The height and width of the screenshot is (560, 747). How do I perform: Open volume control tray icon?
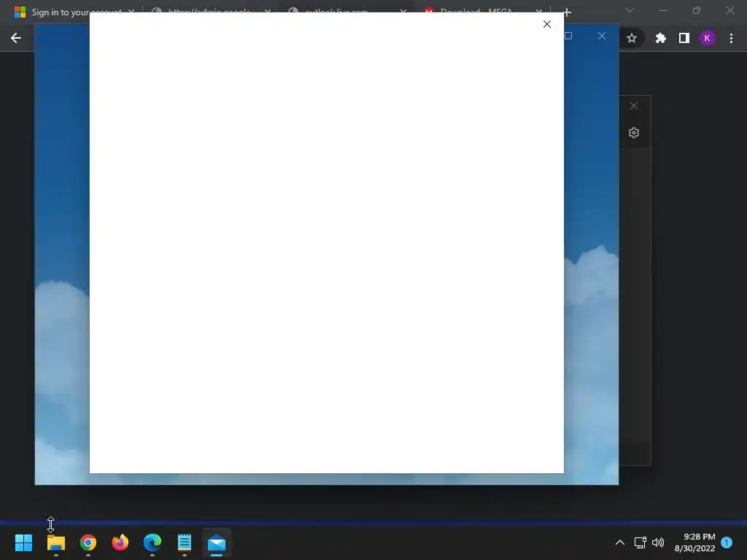658,542
